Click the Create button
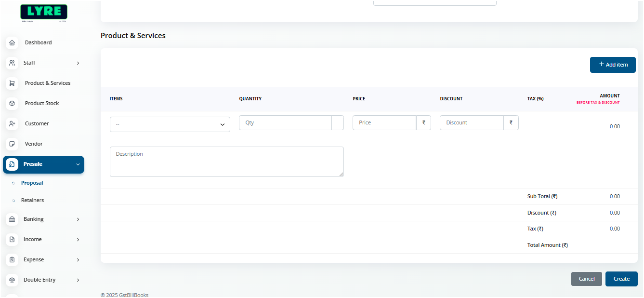This screenshot has width=644, height=298. (x=621, y=279)
